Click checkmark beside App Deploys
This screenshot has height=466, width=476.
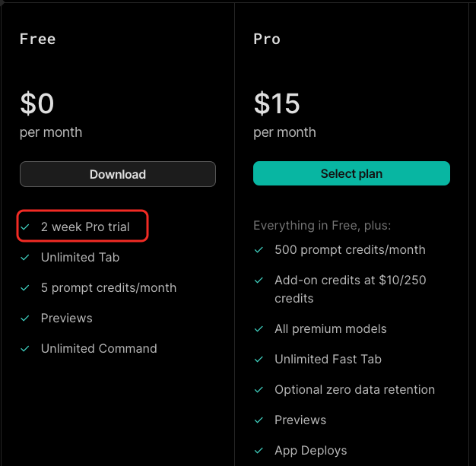259,451
